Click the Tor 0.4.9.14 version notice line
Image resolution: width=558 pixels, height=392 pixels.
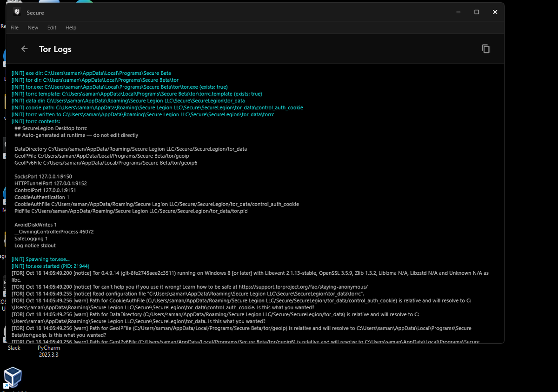[250, 276]
